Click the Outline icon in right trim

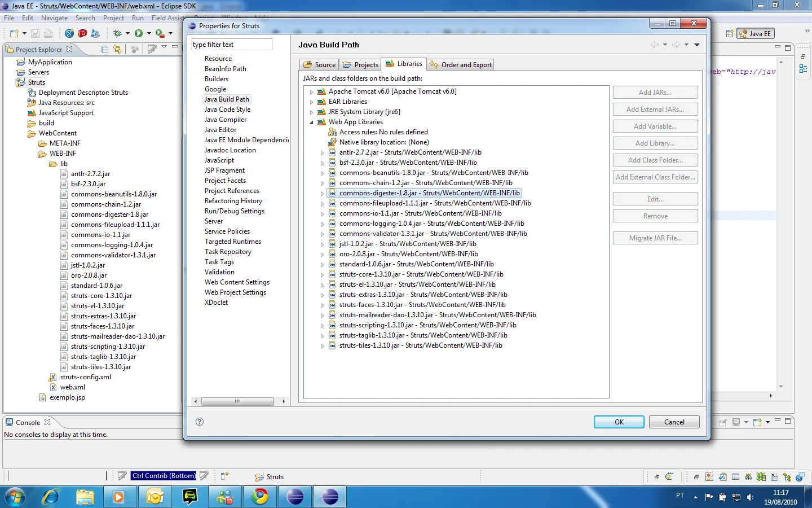803,69
